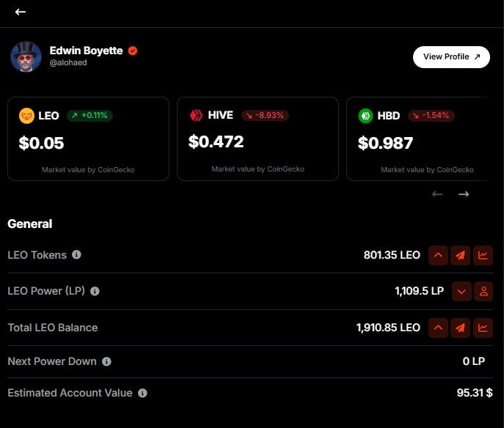The width and height of the screenshot is (504, 428).
Task: Click the 95.31 $ estimated value
Action: (475, 393)
